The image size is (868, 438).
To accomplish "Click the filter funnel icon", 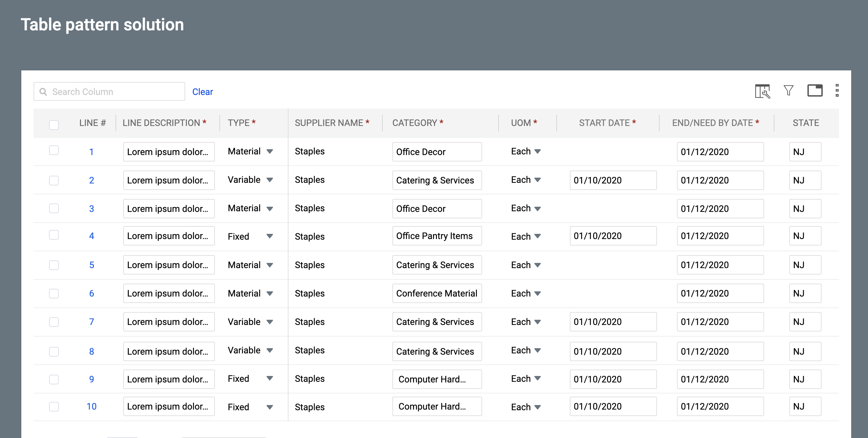I will pos(788,90).
